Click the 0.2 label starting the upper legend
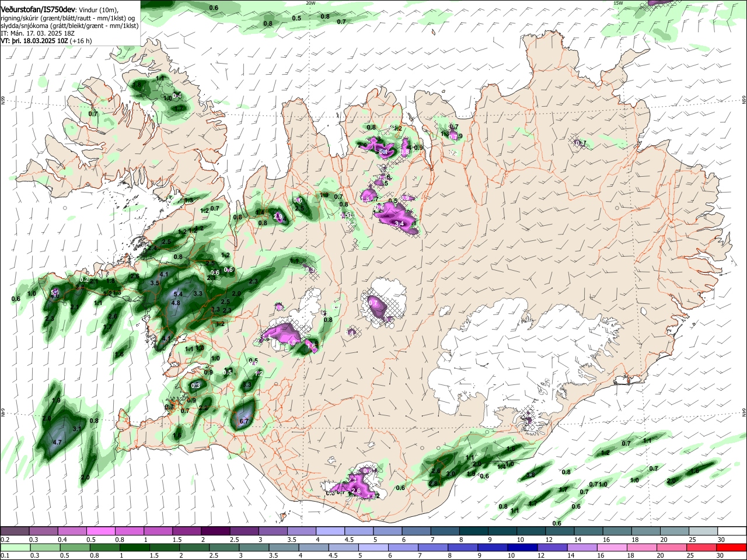This screenshot has height=560, width=747. click(x=5, y=539)
